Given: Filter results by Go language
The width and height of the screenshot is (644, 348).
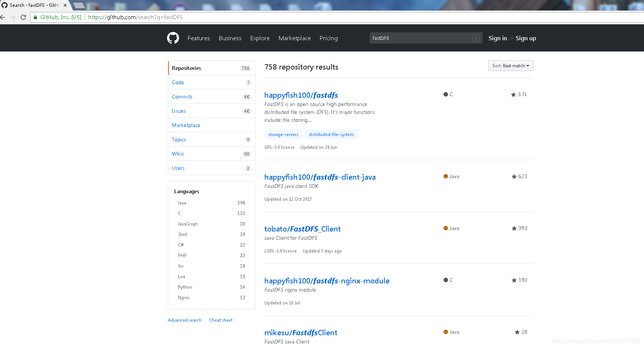Looking at the screenshot, I should 211,266.
